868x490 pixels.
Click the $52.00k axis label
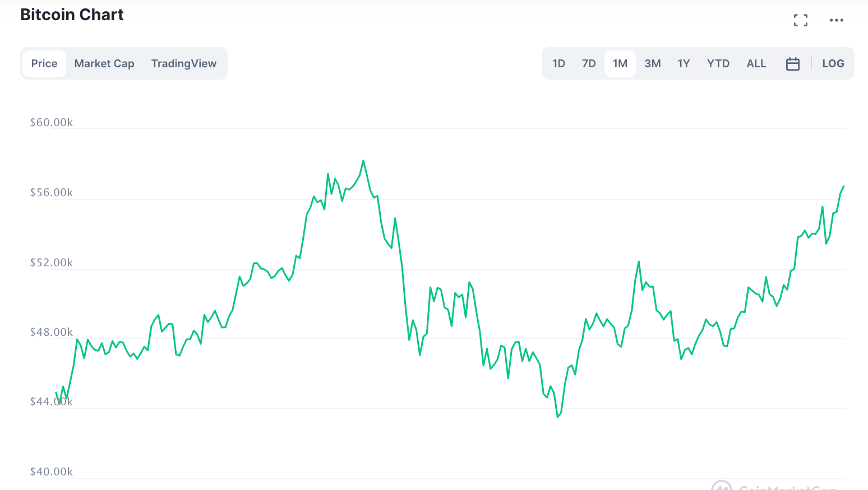[x=52, y=263]
